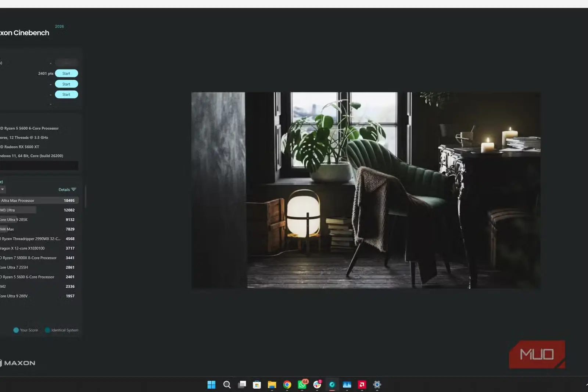588x392 pixels.
Task: Click the dark info field below system specs
Action: pyautogui.click(x=39, y=166)
